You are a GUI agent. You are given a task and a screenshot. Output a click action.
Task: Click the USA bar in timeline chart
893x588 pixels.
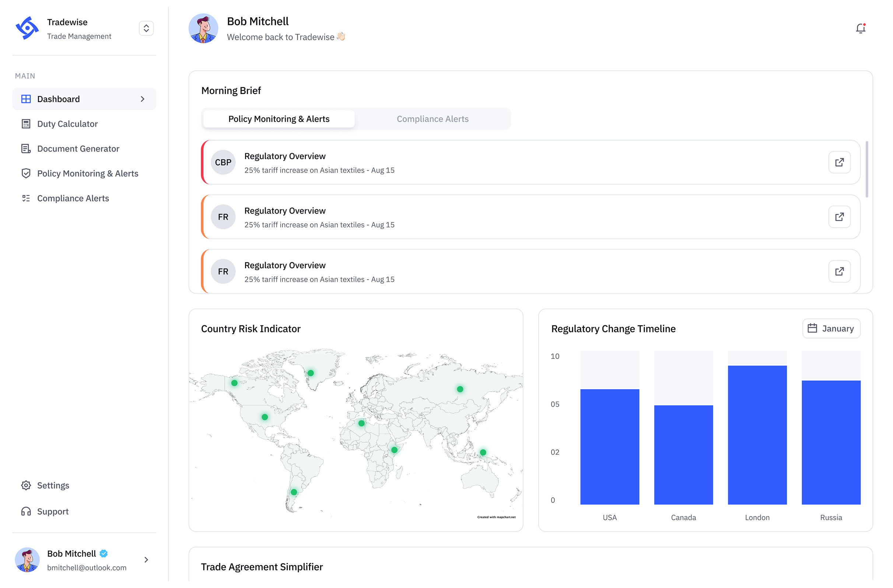coord(609,447)
